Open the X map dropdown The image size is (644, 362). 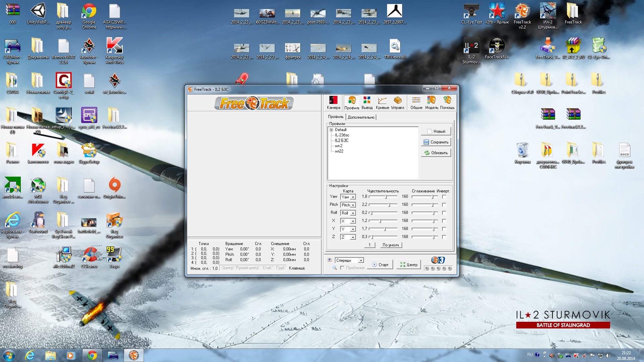[353, 221]
